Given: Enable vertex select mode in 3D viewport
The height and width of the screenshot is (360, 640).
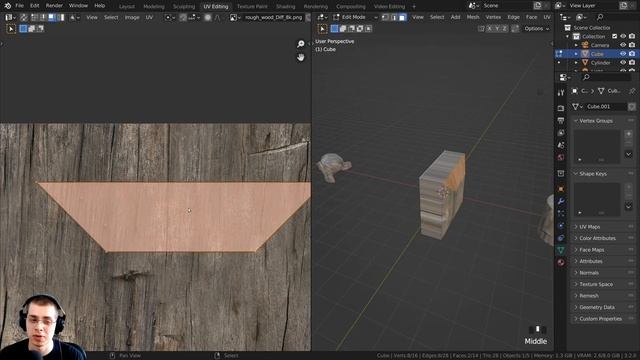Looking at the screenshot, I should click(x=385, y=17).
